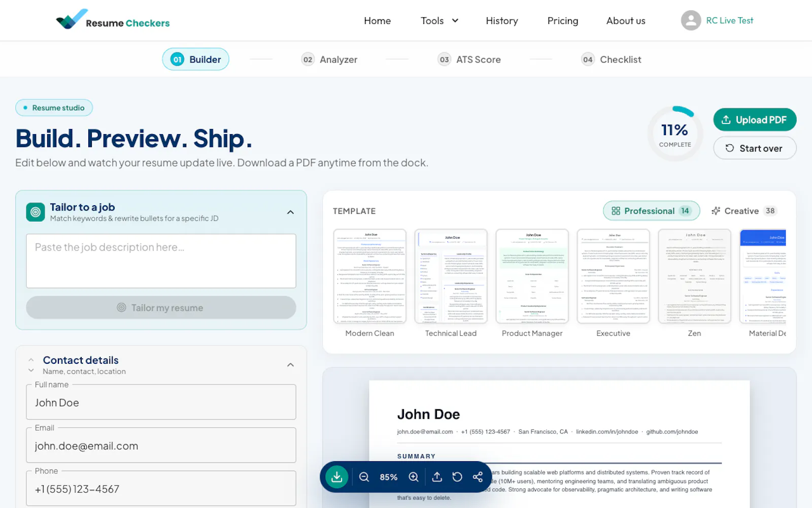812x508 pixels.
Task: Switch to step 04 Checklist
Action: click(611, 59)
